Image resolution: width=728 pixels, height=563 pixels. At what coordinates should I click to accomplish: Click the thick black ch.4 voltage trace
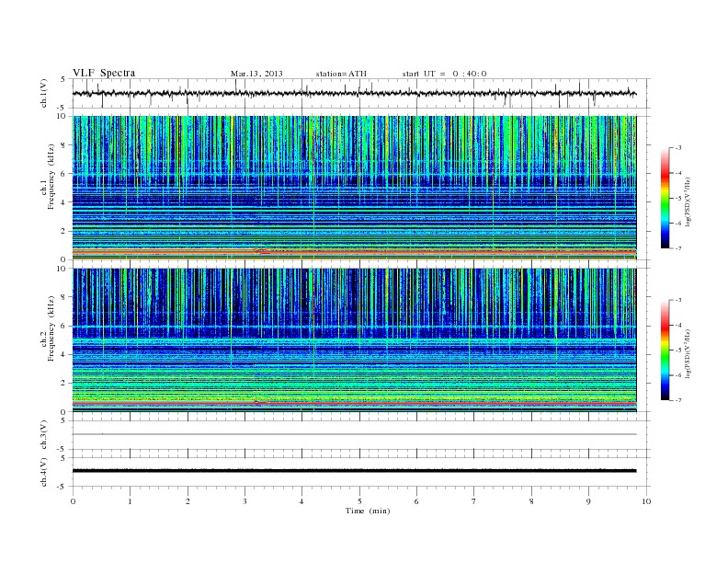click(354, 471)
